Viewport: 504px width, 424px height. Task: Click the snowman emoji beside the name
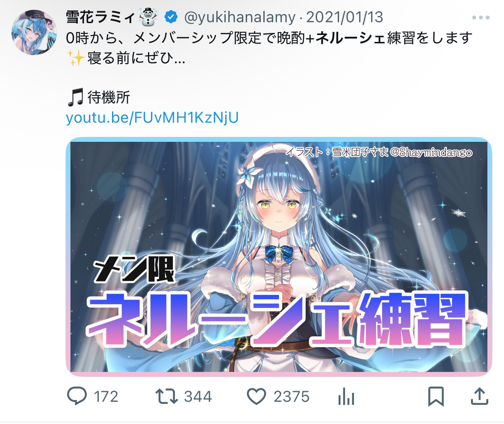(148, 17)
